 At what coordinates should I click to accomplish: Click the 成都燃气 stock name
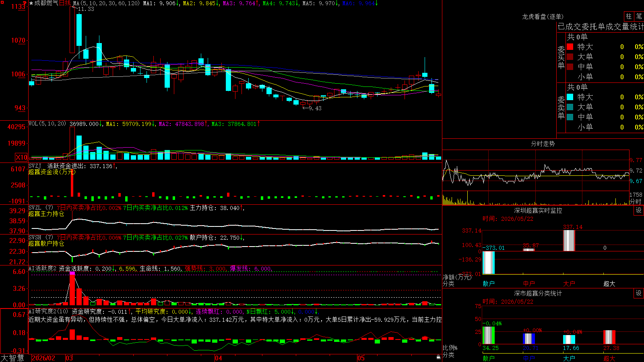(46, 3)
